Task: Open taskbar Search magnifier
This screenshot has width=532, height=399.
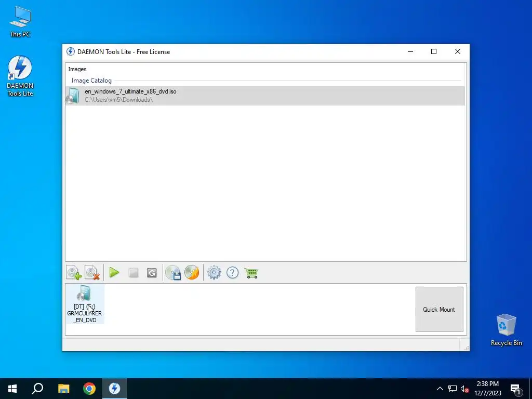Action: tap(37, 389)
